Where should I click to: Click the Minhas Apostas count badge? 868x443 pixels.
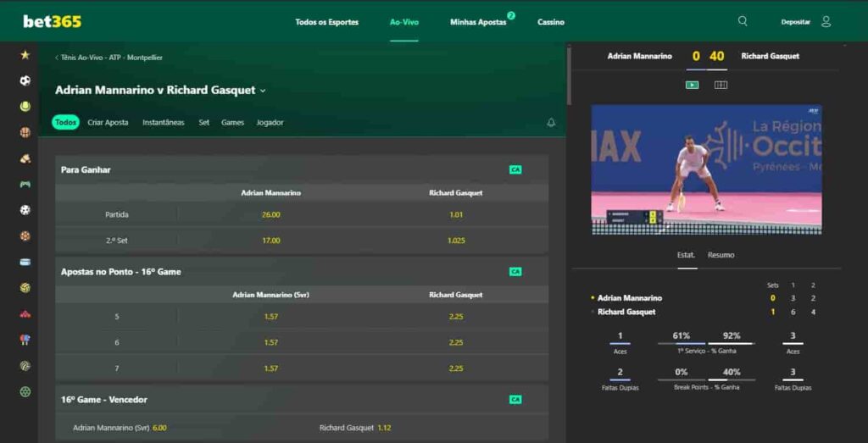coord(511,16)
